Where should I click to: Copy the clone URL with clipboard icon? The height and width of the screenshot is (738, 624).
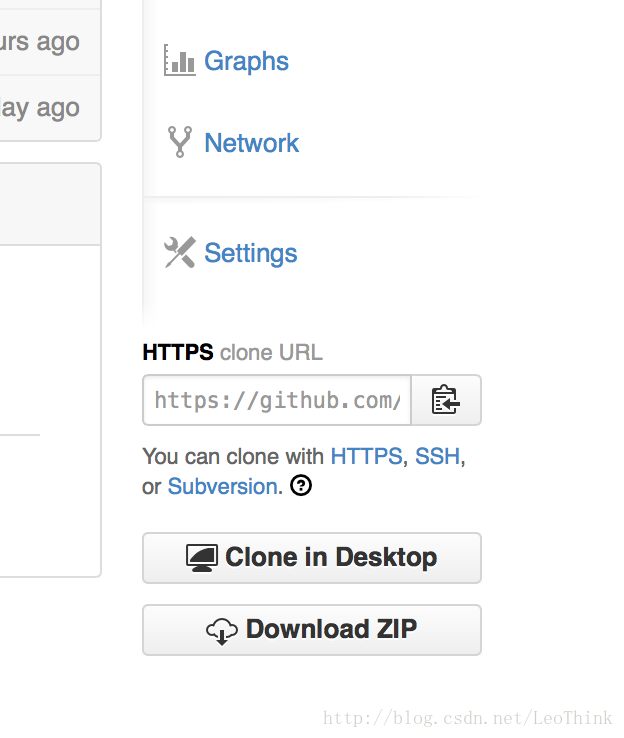tap(446, 400)
